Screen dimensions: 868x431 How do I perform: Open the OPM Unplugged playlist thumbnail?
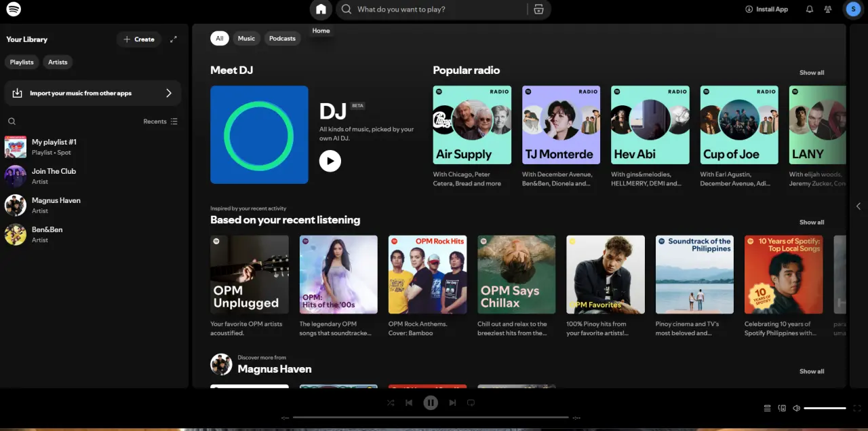point(250,274)
